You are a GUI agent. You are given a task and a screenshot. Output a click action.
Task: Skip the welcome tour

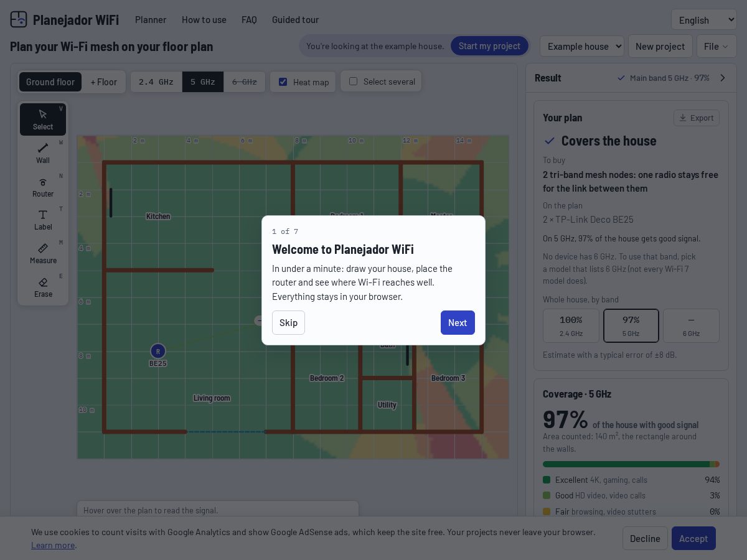pos(288,322)
